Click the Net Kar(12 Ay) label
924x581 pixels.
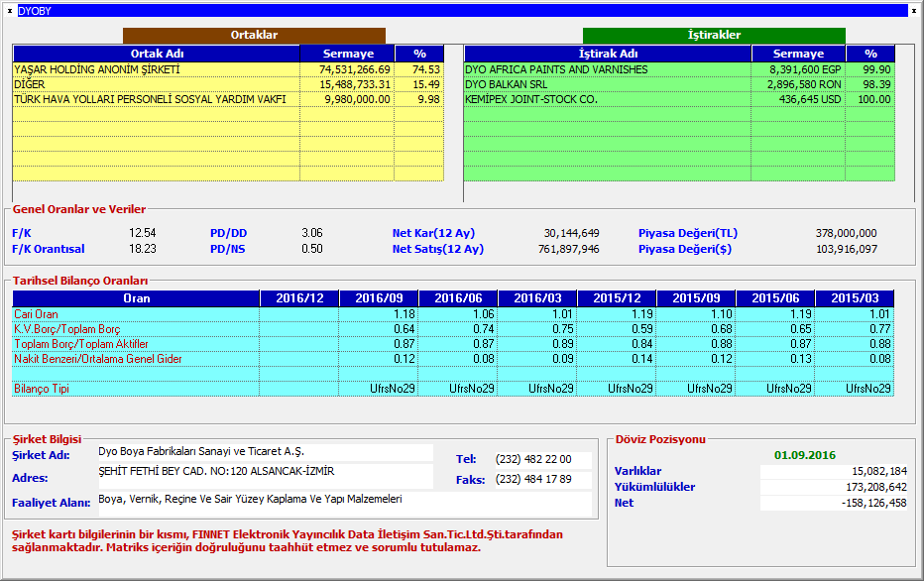pyautogui.click(x=433, y=233)
